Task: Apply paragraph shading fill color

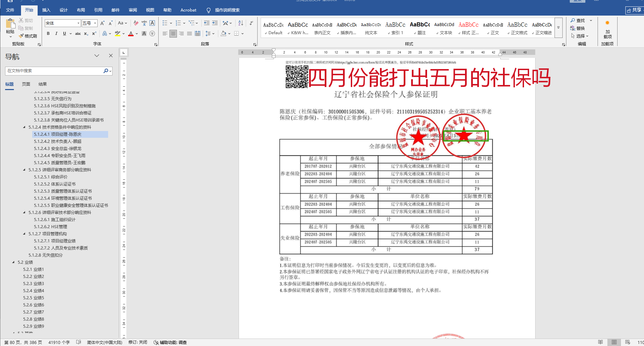Action: click(x=223, y=34)
